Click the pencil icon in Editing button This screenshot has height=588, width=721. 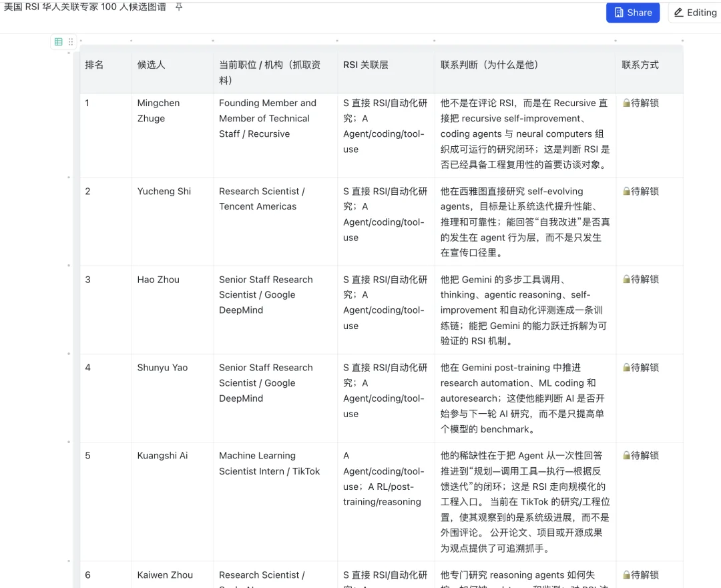678,13
